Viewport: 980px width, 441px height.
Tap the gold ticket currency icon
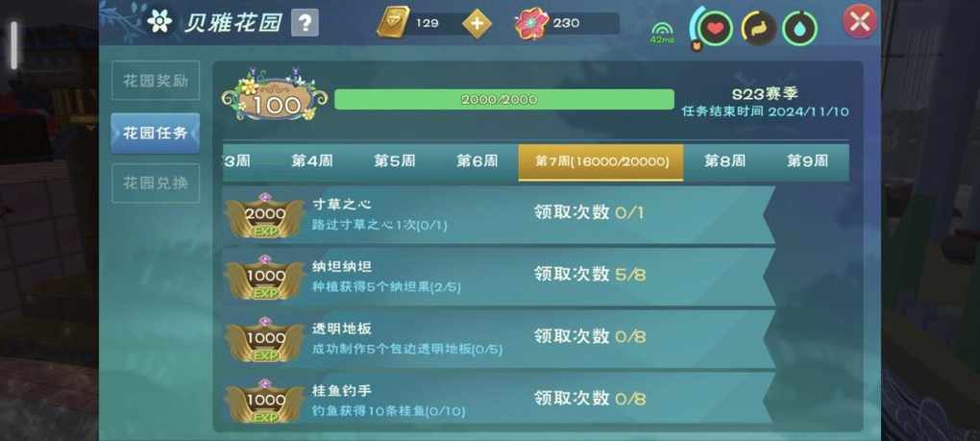tap(393, 22)
